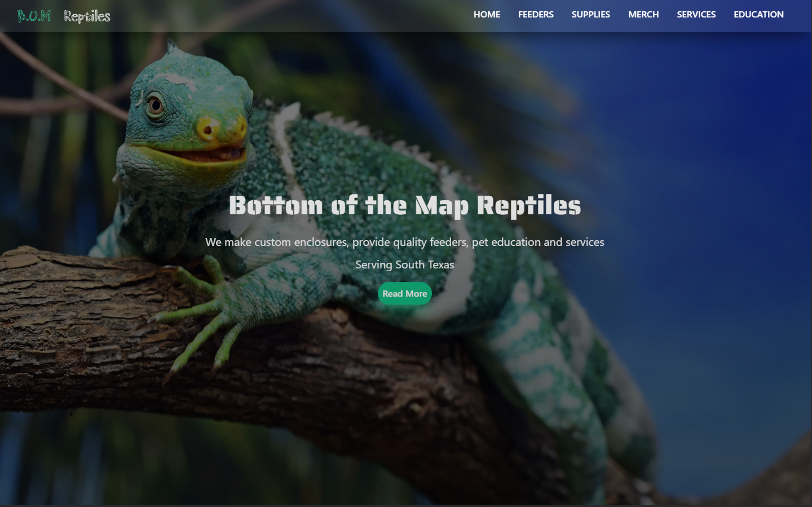Click the white Reptiles logo wordmark
The width and height of the screenshot is (812, 507).
click(x=87, y=16)
